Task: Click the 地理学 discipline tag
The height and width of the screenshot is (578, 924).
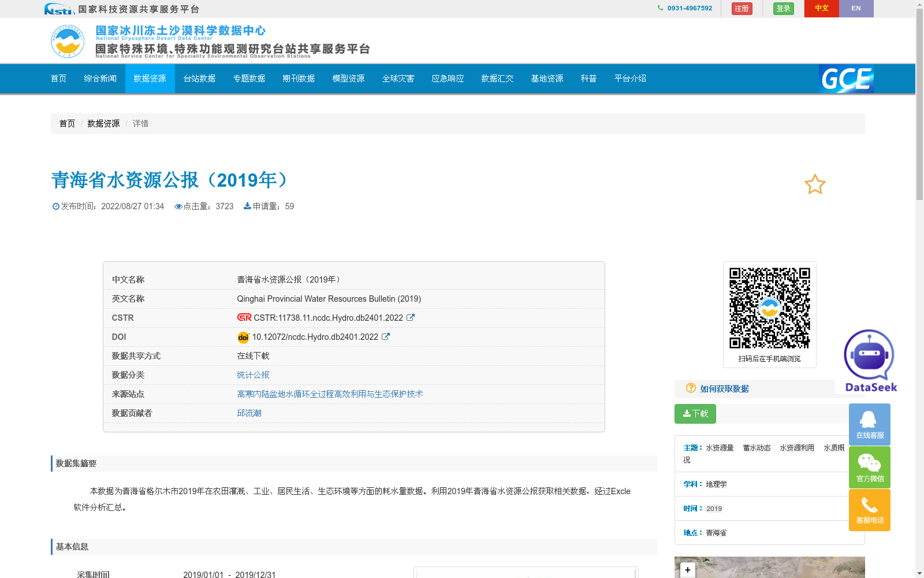Action: click(x=716, y=484)
